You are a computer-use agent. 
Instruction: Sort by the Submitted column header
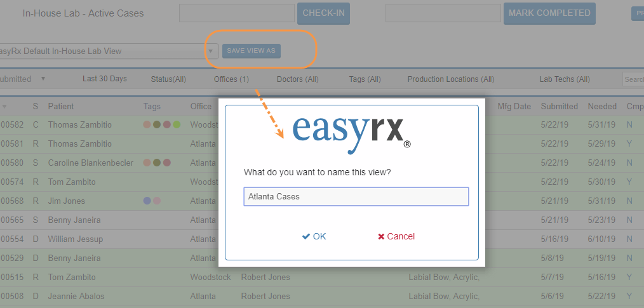(559, 106)
